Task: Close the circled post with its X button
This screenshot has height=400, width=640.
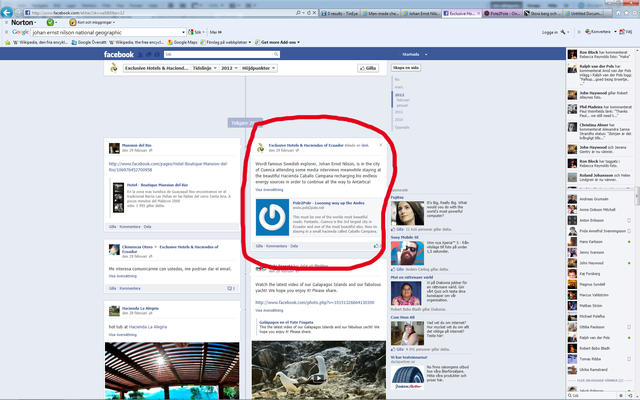Action: (381, 145)
